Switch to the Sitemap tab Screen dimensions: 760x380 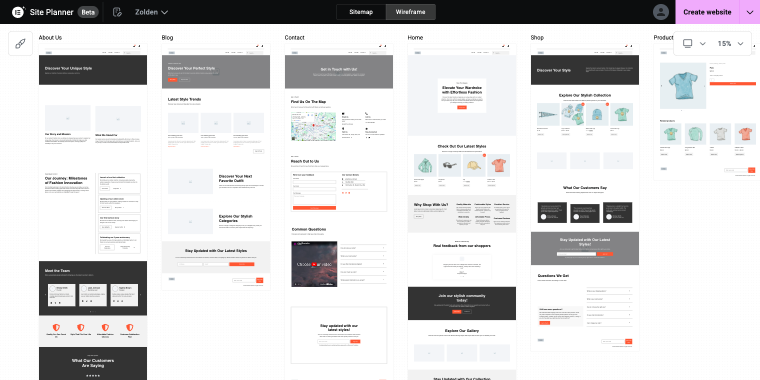pos(361,12)
